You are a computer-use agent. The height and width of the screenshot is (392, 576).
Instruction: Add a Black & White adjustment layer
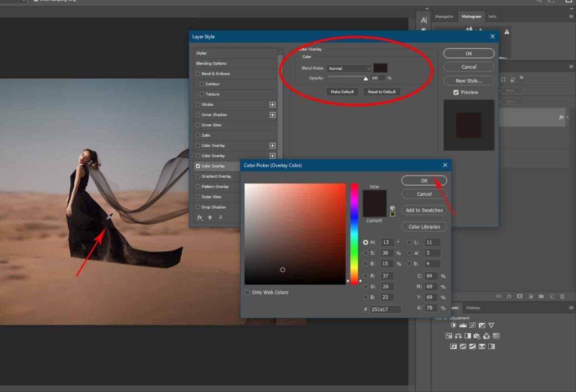pos(467,336)
